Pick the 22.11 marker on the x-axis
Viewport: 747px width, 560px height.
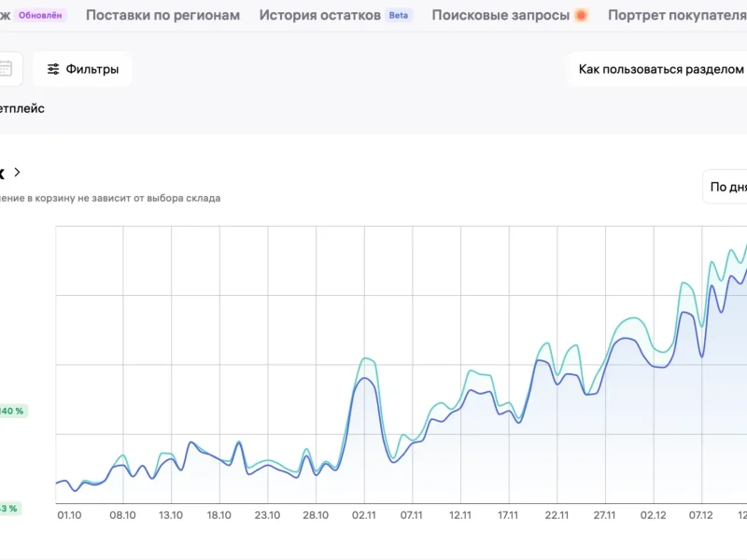pos(556,514)
